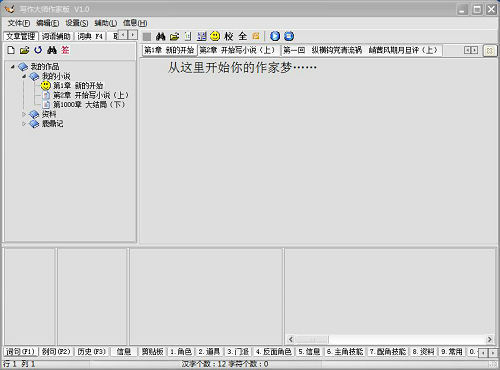
Task: Select the 第一回 document tab
Action: point(362,50)
